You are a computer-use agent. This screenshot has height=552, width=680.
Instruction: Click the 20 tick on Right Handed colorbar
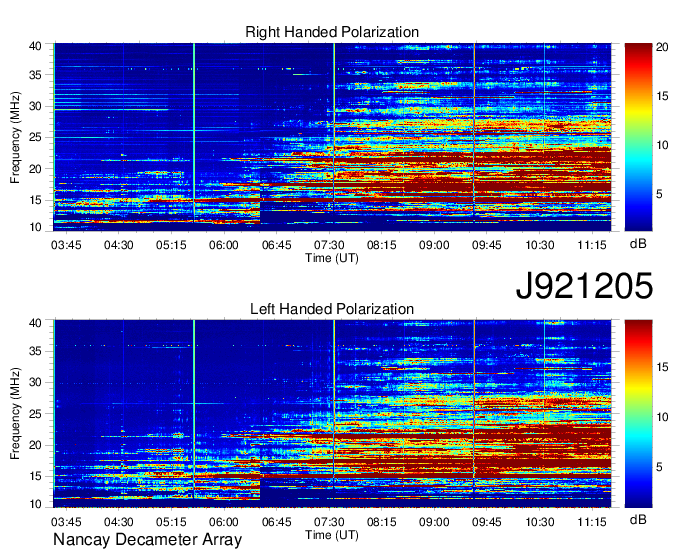tap(662, 47)
